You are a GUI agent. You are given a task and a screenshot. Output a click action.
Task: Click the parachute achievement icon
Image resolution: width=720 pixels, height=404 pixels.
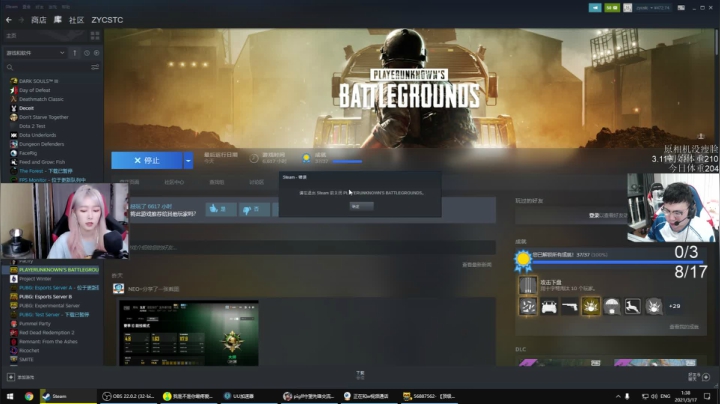click(x=612, y=306)
